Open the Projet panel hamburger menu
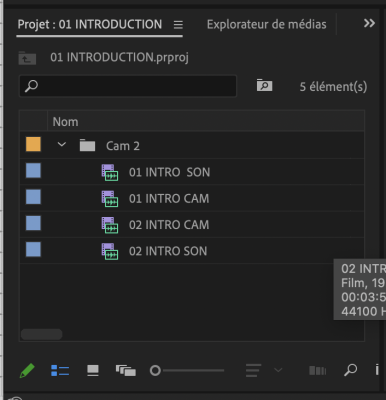Viewport: 386px width, 400px height. (x=178, y=25)
